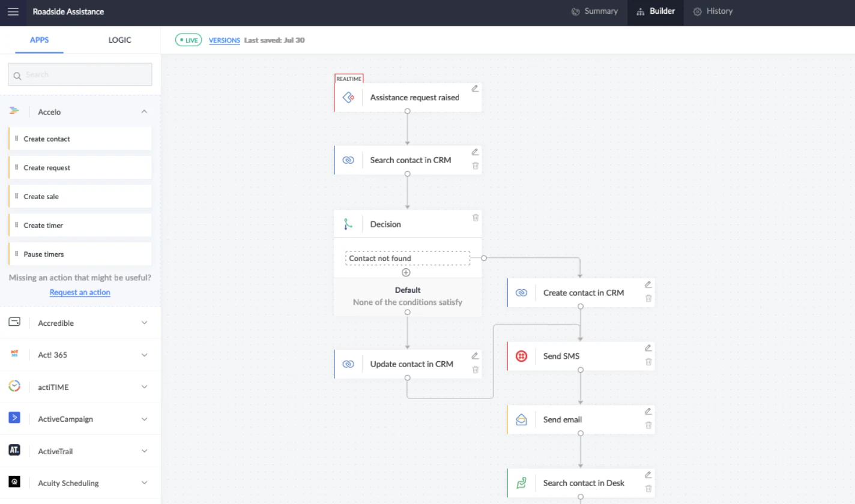Click the LIVE status badge
The width and height of the screenshot is (855, 504).
pos(189,40)
